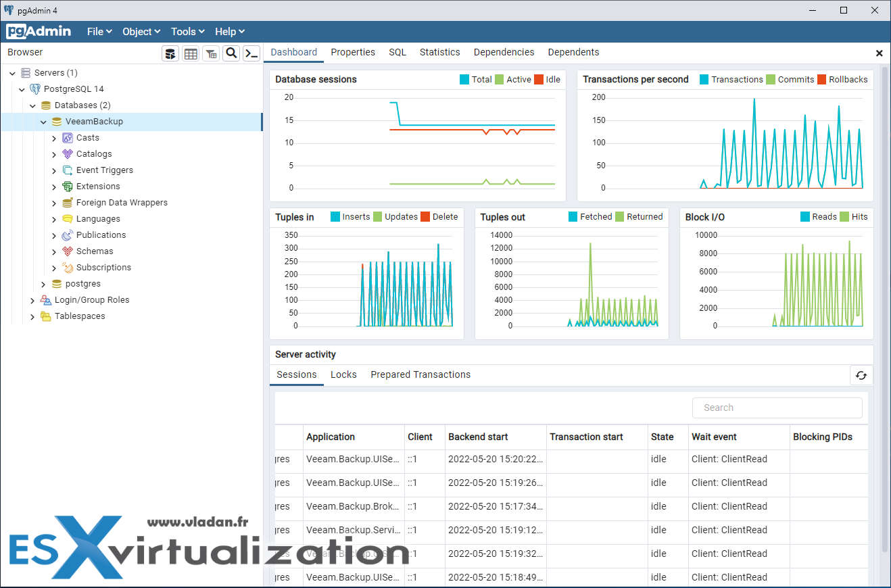Viewport: 891px width, 588px height.
Task: Click the View Data table icon
Action: (191, 54)
